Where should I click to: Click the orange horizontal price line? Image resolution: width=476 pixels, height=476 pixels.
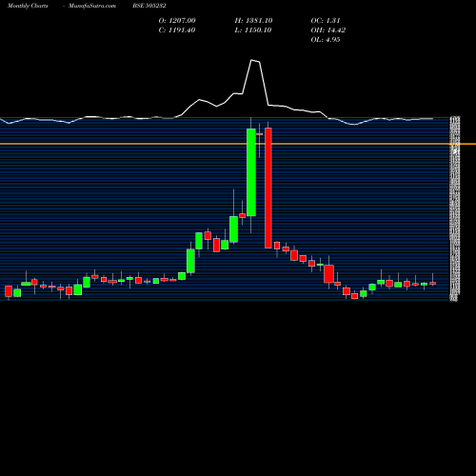pyautogui.click(x=238, y=144)
